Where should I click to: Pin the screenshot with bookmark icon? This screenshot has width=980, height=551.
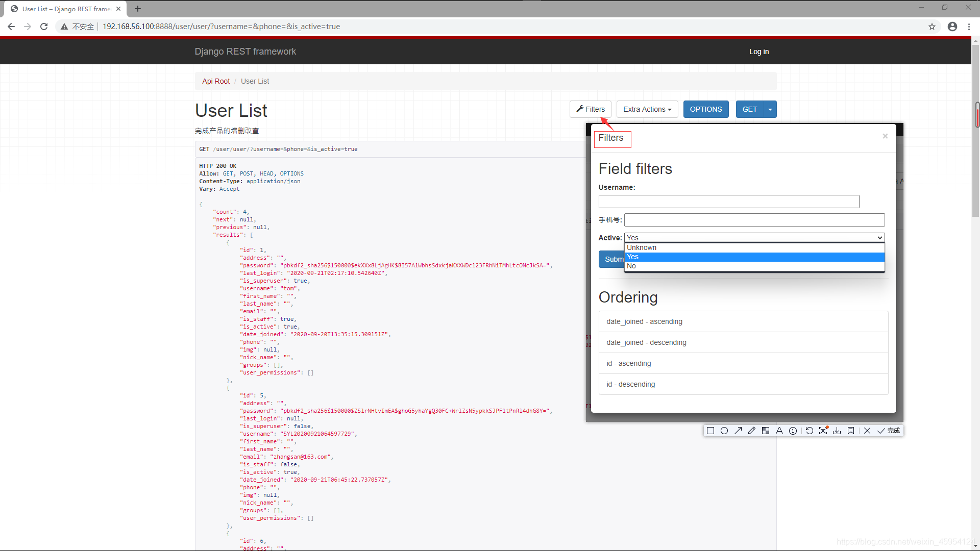851,431
